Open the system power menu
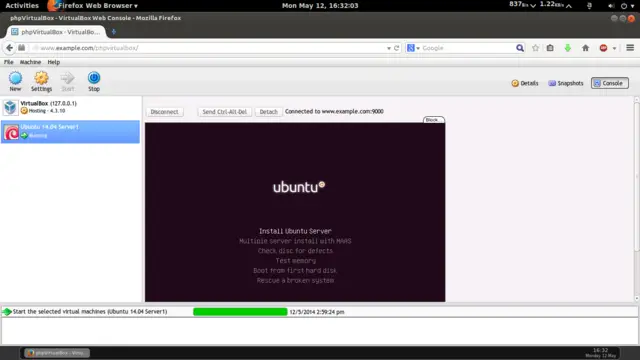 627,6
